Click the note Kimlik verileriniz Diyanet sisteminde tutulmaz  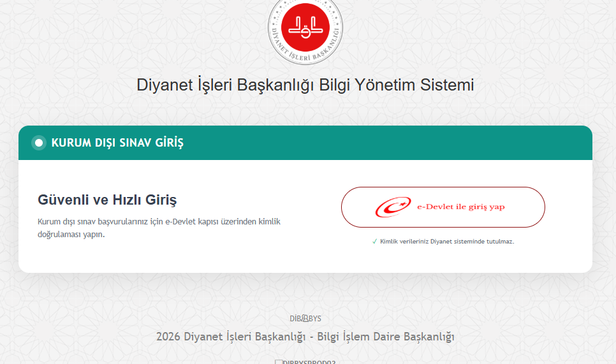tap(447, 242)
